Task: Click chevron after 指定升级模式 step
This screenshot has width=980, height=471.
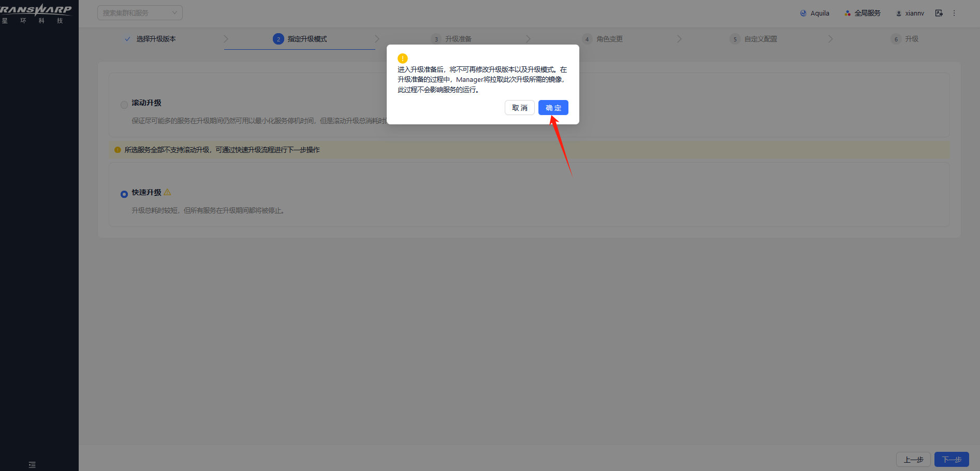Action: pos(377,39)
